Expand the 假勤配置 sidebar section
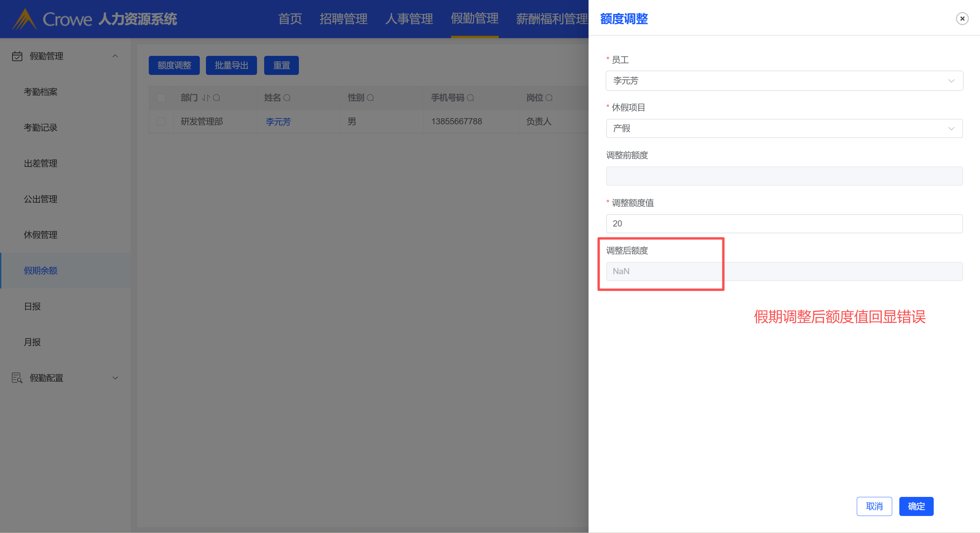This screenshot has width=980, height=533. [115, 378]
